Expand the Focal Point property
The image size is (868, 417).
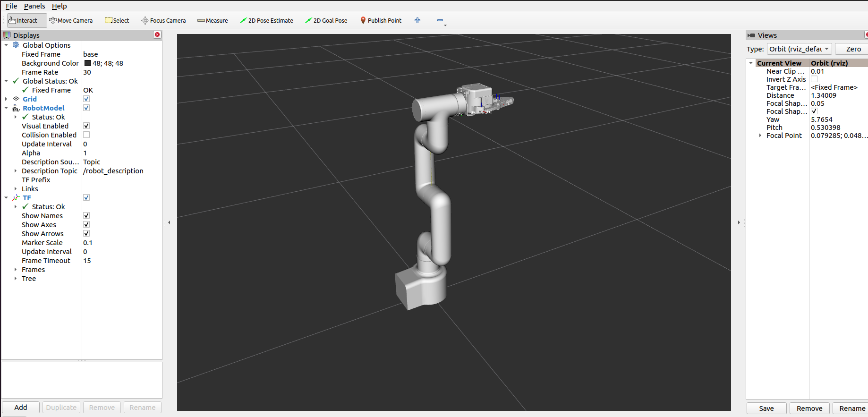click(760, 136)
